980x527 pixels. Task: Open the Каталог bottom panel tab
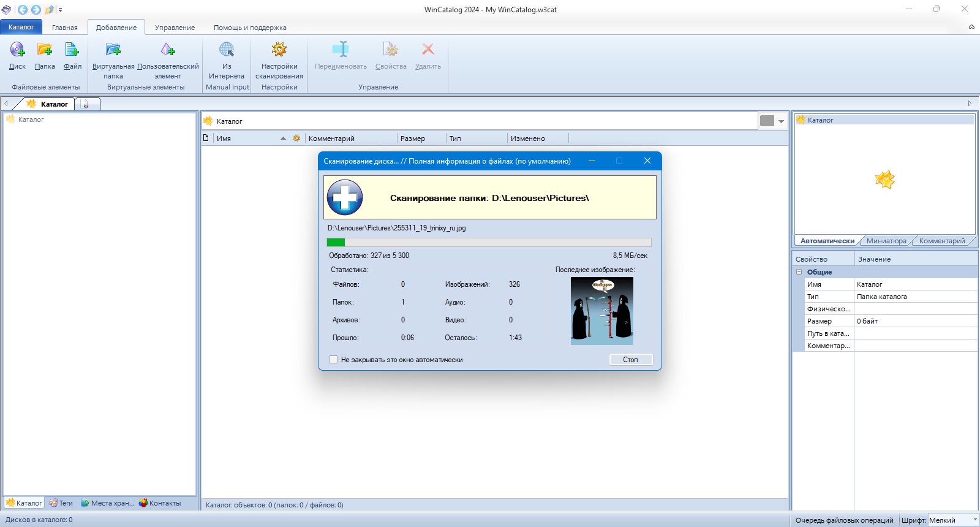click(24, 503)
